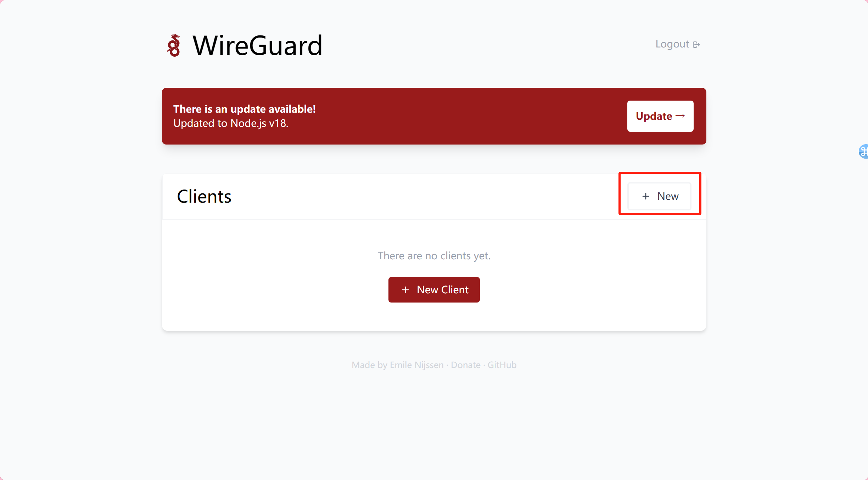Click the bold 'There is an update available!' text
This screenshot has width=868, height=480.
pos(244,109)
